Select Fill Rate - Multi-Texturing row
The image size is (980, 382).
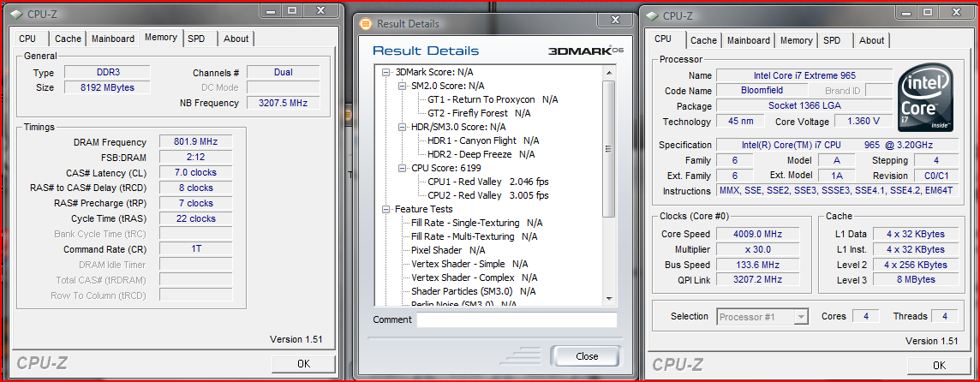[x=475, y=236]
